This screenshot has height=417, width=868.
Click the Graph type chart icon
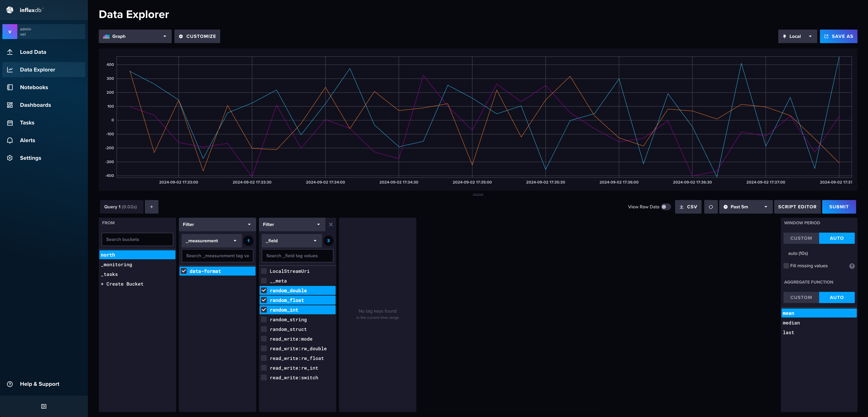click(106, 36)
